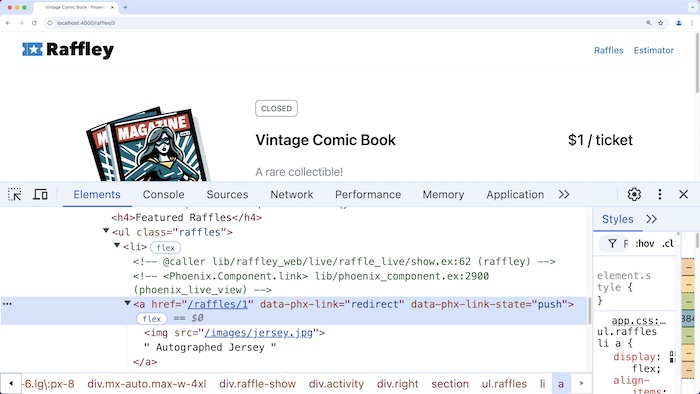View site information icon in address bar

point(50,23)
